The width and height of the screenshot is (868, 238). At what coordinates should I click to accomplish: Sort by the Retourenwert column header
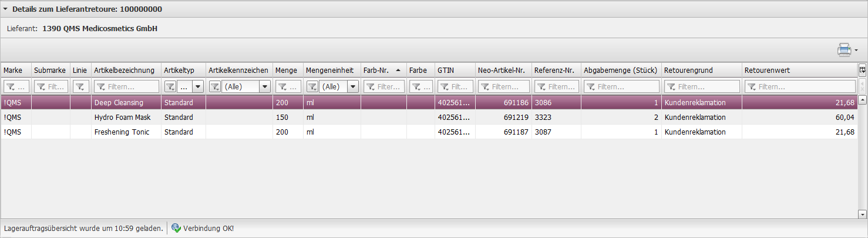coord(799,70)
